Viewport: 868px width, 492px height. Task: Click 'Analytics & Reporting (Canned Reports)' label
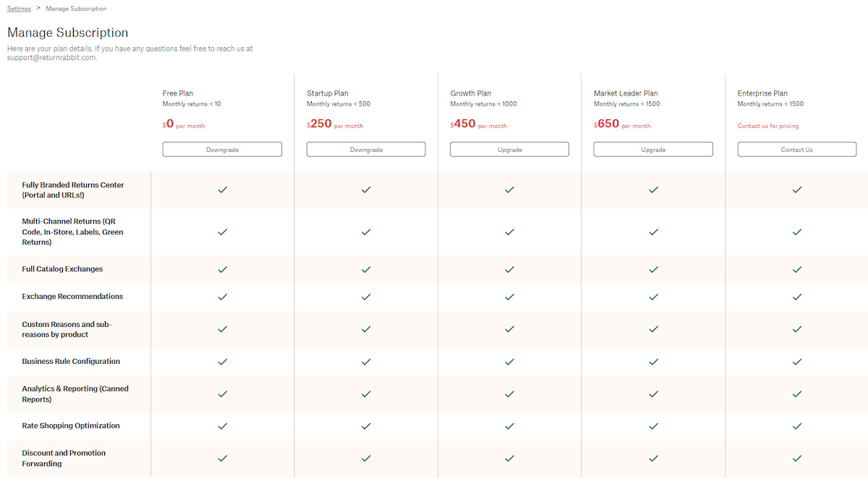tap(75, 394)
